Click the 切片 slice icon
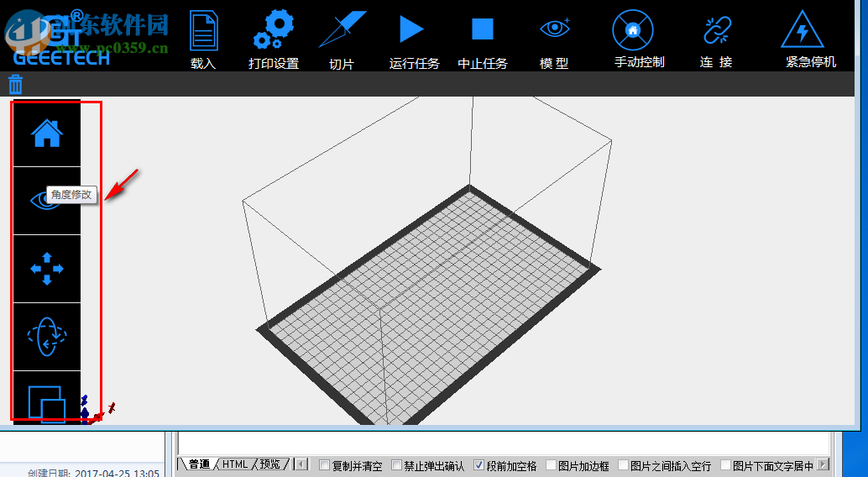Image resolution: width=868 pixels, height=477 pixels. [342, 29]
